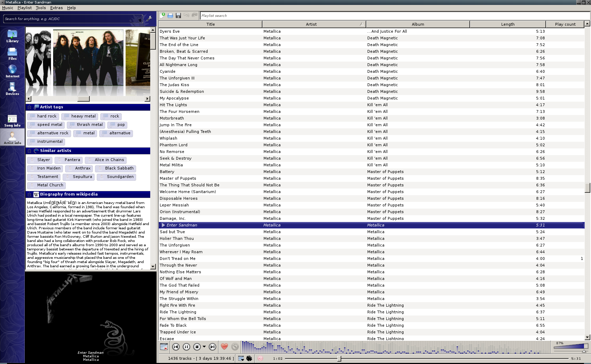The width and height of the screenshot is (591, 364).
Task: Open the Library sidebar tab
Action: tap(12, 36)
